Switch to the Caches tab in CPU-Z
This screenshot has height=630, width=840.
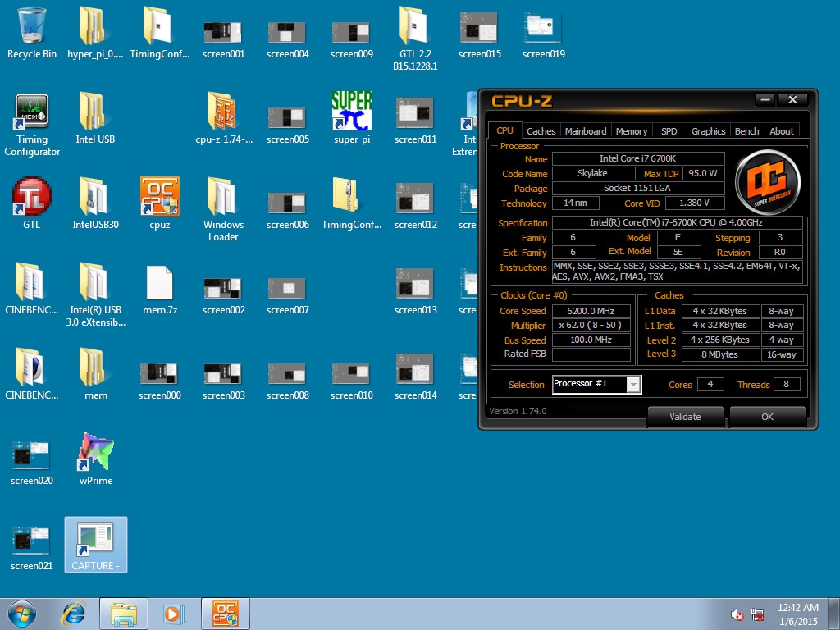[541, 131]
